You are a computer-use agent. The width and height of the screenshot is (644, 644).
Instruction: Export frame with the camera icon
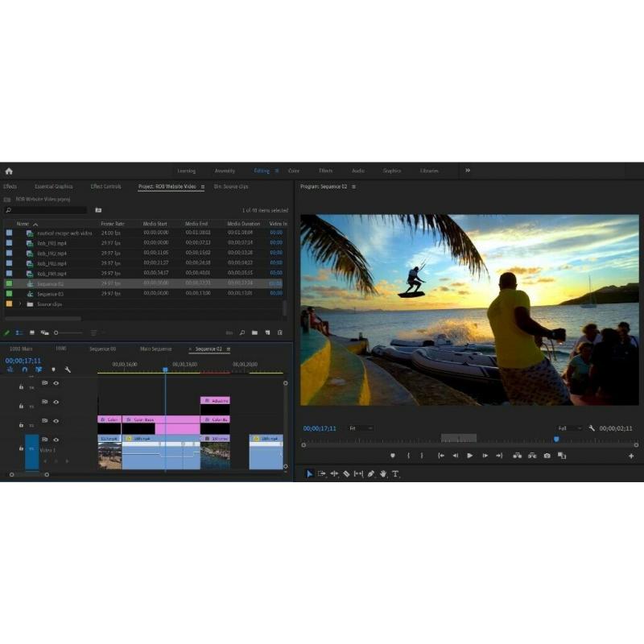547,456
